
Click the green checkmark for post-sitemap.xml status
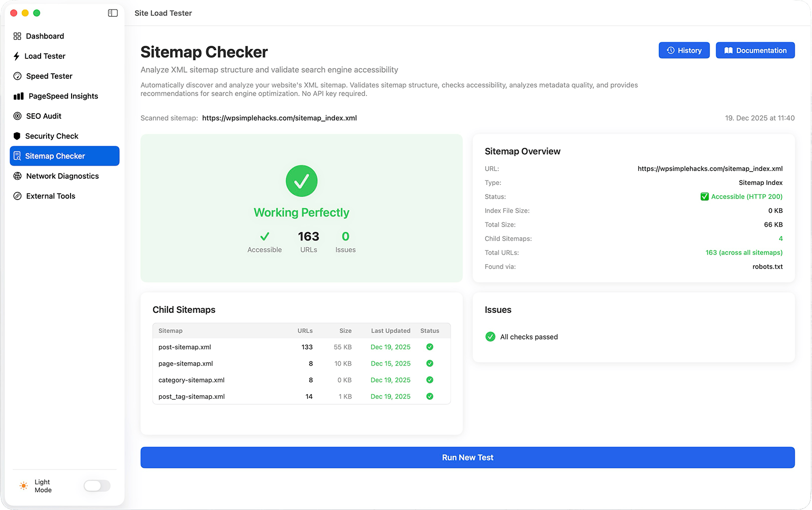(x=429, y=347)
